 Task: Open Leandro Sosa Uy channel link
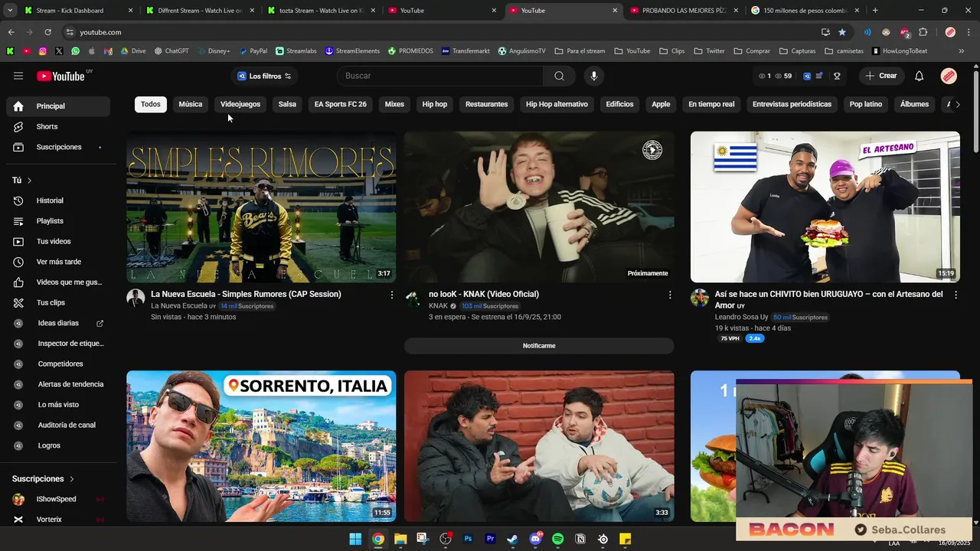741,317
